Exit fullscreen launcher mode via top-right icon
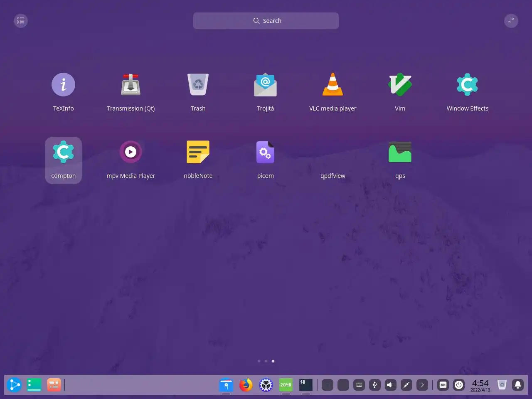 click(x=511, y=21)
